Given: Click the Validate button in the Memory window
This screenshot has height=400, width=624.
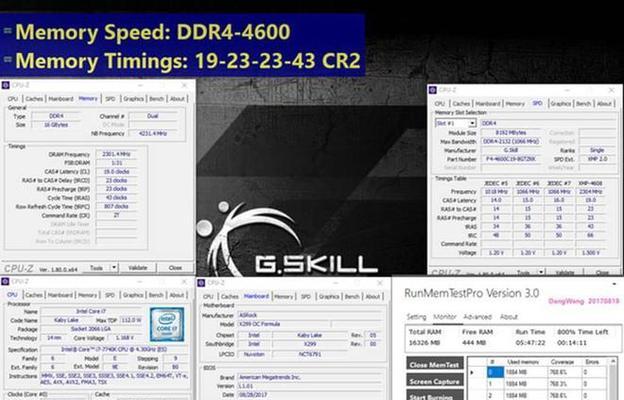Looking at the screenshot, I should point(138,268).
